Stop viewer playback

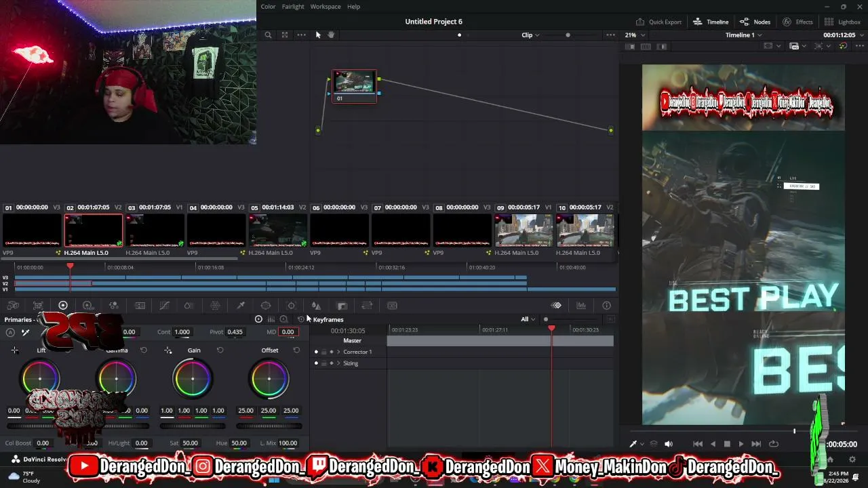click(x=727, y=444)
